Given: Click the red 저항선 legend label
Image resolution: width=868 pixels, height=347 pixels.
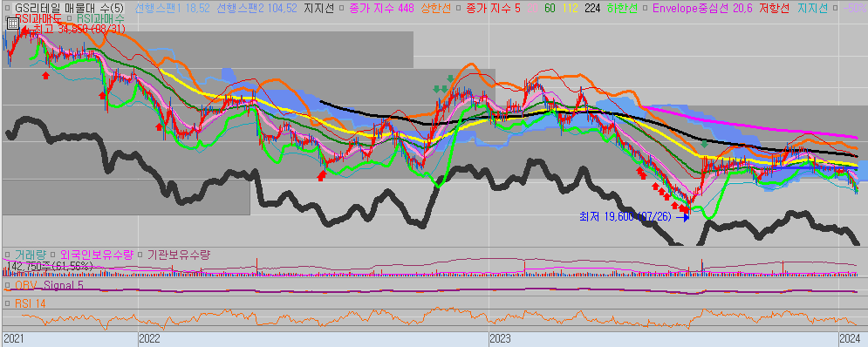Looking at the screenshot, I should tap(775, 8).
